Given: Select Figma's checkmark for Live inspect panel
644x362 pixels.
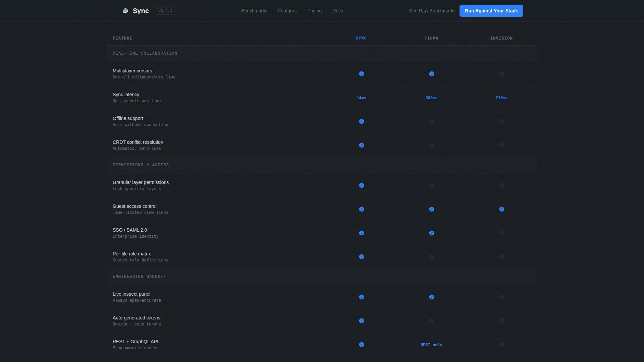Looking at the screenshot, I should tap(431, 297).
